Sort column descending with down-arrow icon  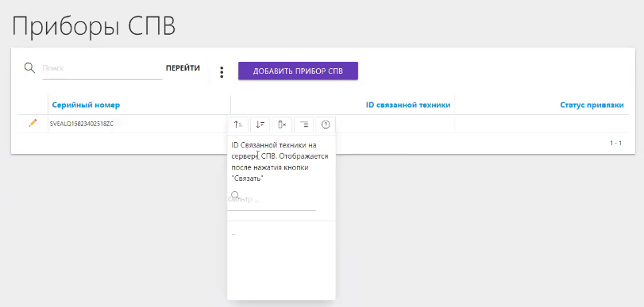260,125
